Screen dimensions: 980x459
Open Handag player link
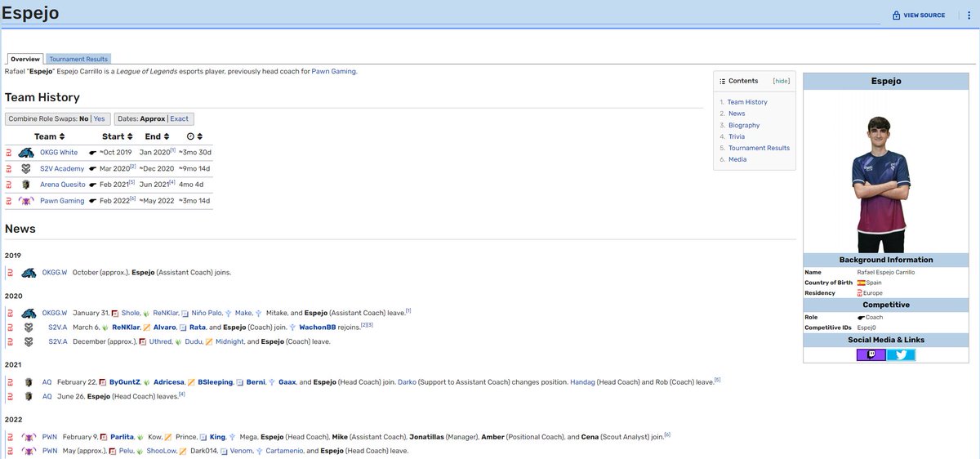coord(582,381)
